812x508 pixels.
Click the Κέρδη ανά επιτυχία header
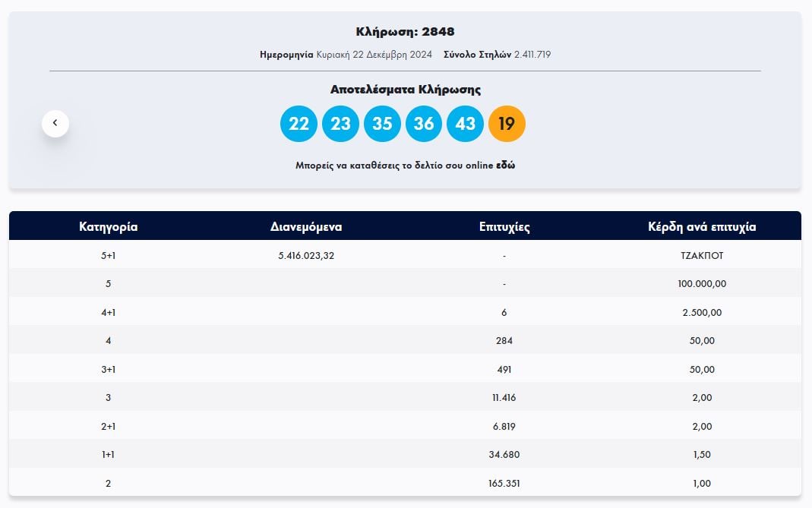coord(702,226)
